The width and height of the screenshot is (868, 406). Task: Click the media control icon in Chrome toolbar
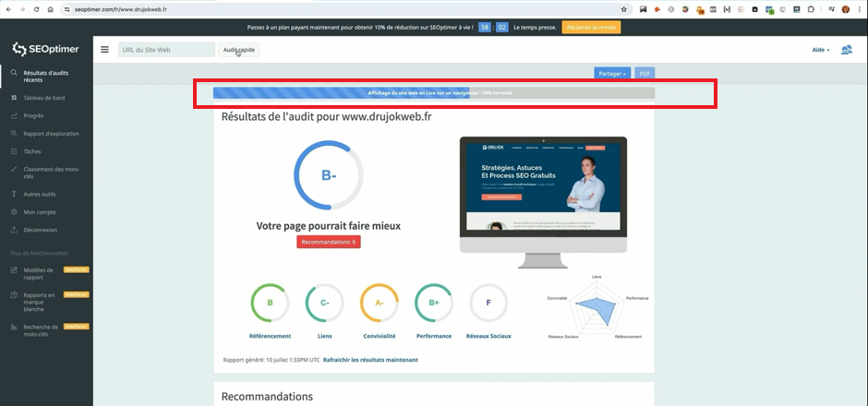831,9
